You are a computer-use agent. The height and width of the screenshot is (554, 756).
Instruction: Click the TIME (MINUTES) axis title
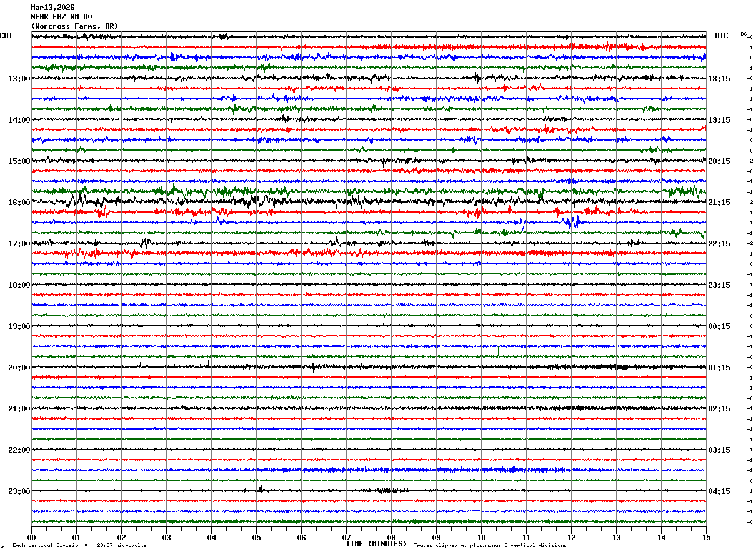(x=376, y=544)
